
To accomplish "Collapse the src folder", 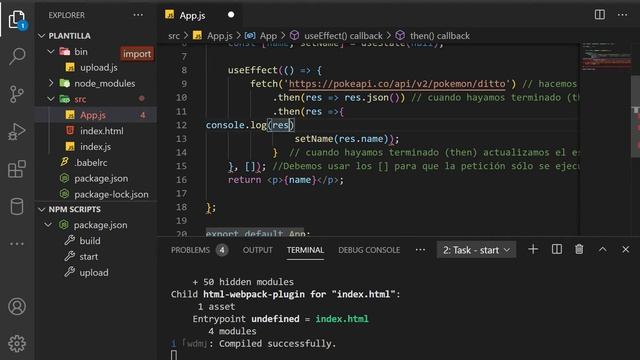I will click(x=51, y=99).
